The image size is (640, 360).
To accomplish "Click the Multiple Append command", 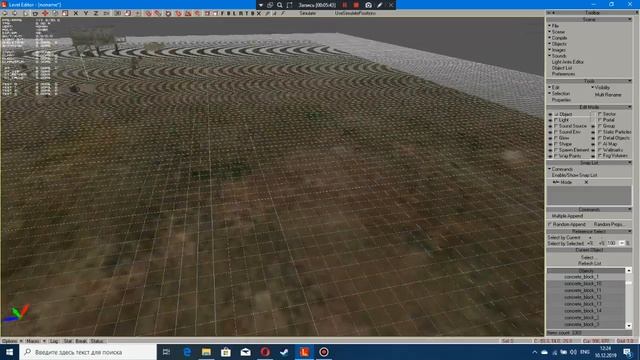I will [x=567, y=216].
